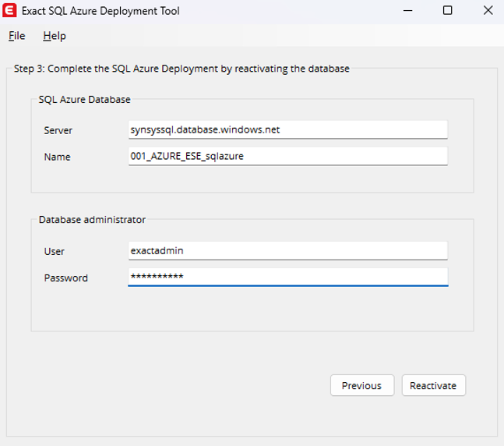The image size is (504, 446).
Task: Click the Reactivate button
Action: [433, 385]
